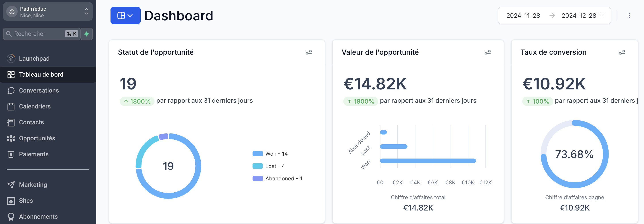Go to Sites
This screenshot has height=224, width=644.
48,201
